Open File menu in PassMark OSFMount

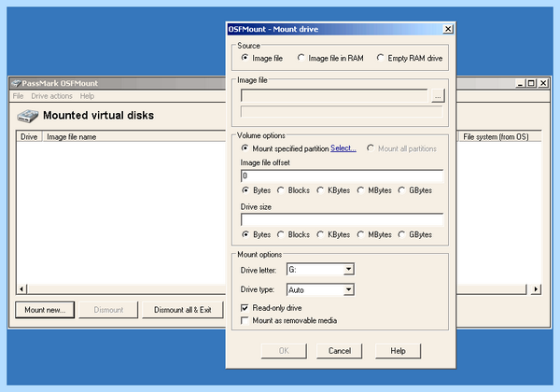tap(18, 96)
